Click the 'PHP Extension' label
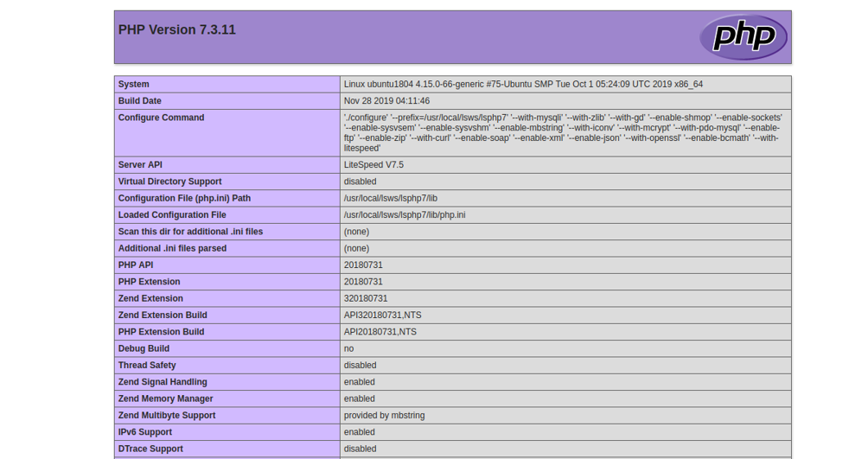 [149, 282]
